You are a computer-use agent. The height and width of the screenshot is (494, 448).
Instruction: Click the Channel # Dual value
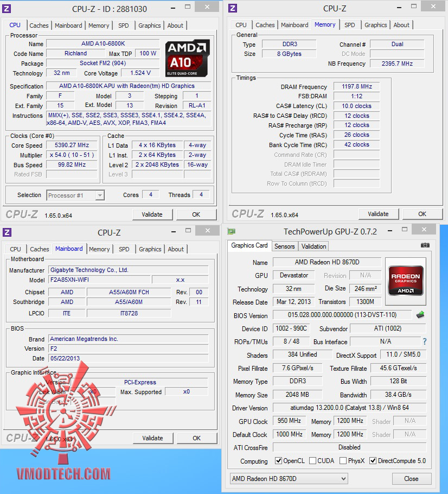pos(397,44)
